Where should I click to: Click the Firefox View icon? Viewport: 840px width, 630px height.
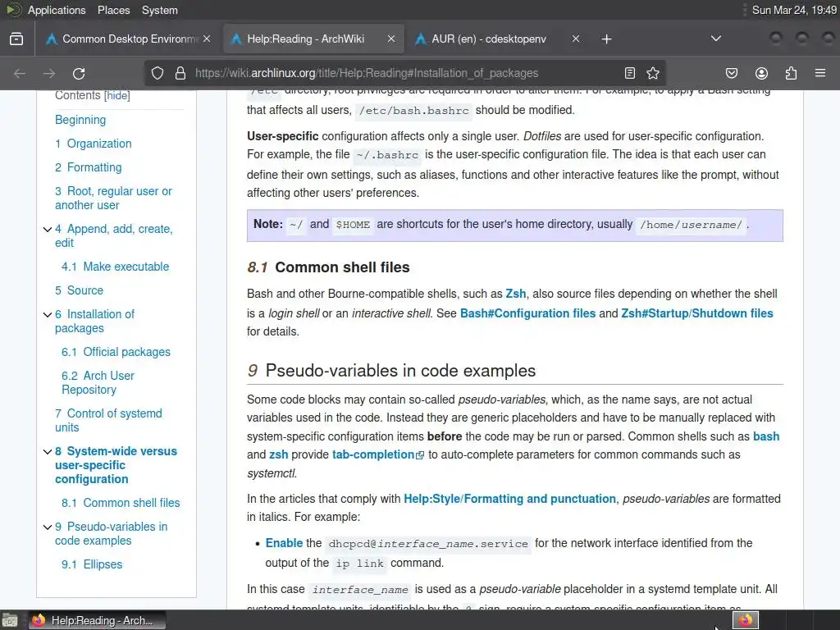pyautogui.click(x=16, y=39)
